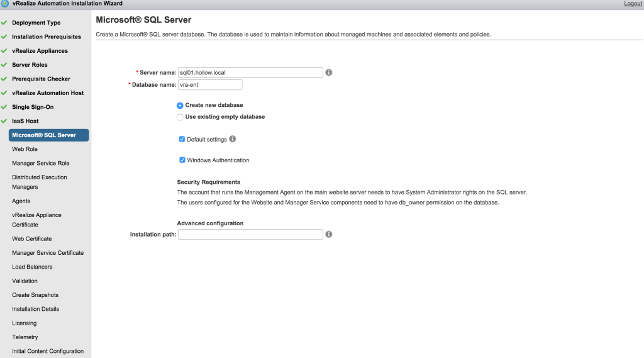
Task: Click the info icon next to Default settings
Action: point(233,139)
